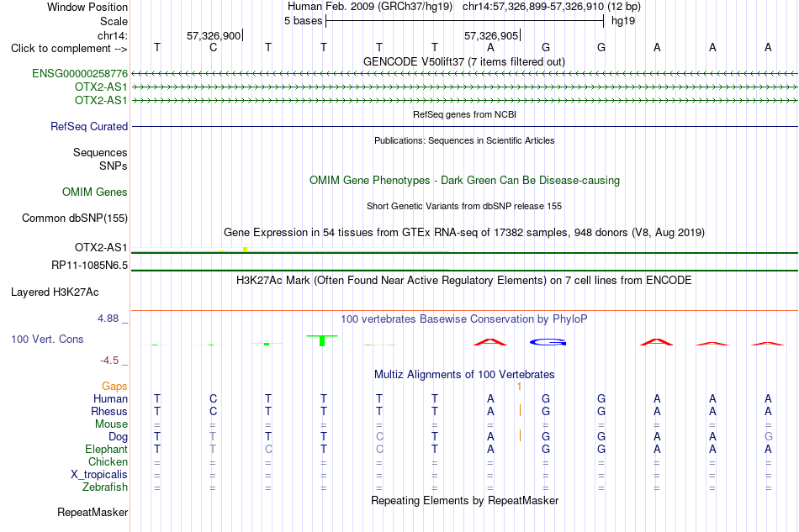
Task: Click 'Repeating Elements by RepeatMasker' title
Action: tap(465, 500)
